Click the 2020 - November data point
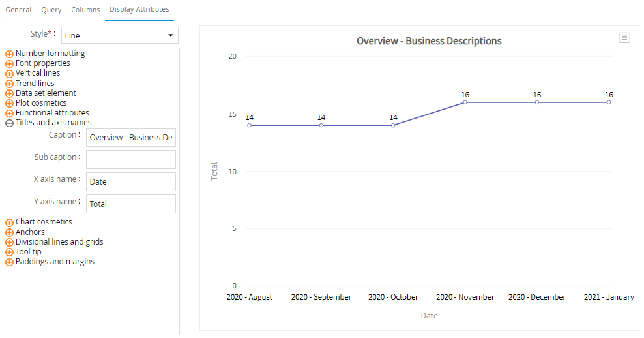The width and height of the screenshot is (644, 338). click(x=465, y=102)
